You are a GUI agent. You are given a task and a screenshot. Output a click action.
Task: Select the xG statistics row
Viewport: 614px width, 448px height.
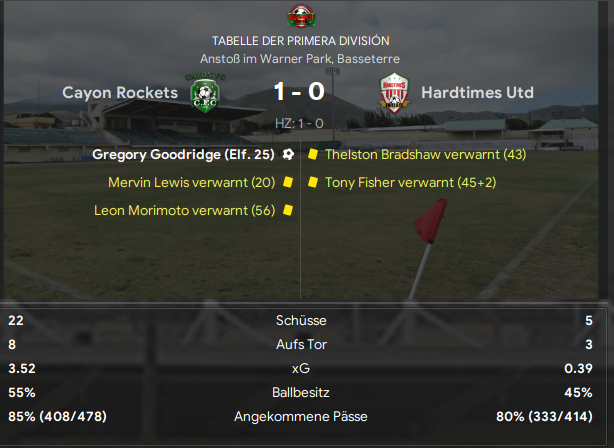(x=301, y=368)
